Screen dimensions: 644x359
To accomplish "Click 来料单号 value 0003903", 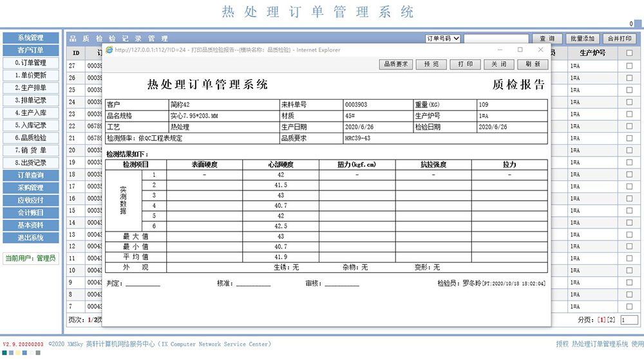I will click(x=356, y=105).
